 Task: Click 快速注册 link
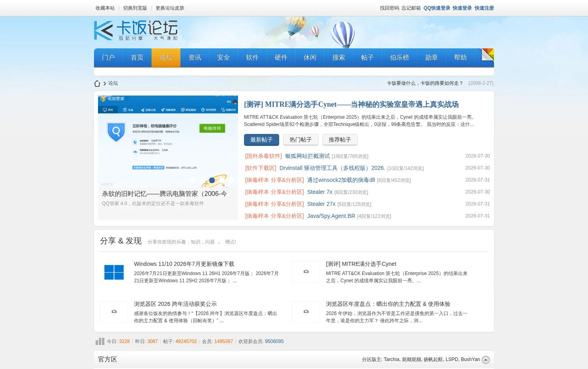pyautogui.click(x=484, y=8)
